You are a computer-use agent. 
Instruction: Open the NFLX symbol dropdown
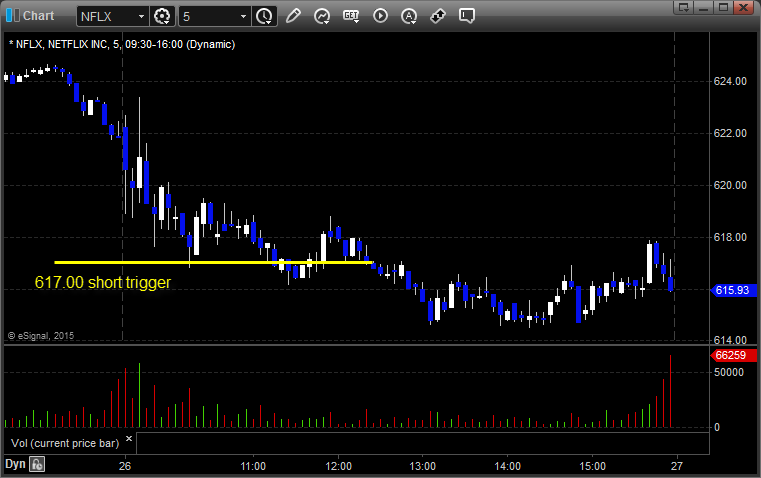pyautogui.click(x=141, y=16)
